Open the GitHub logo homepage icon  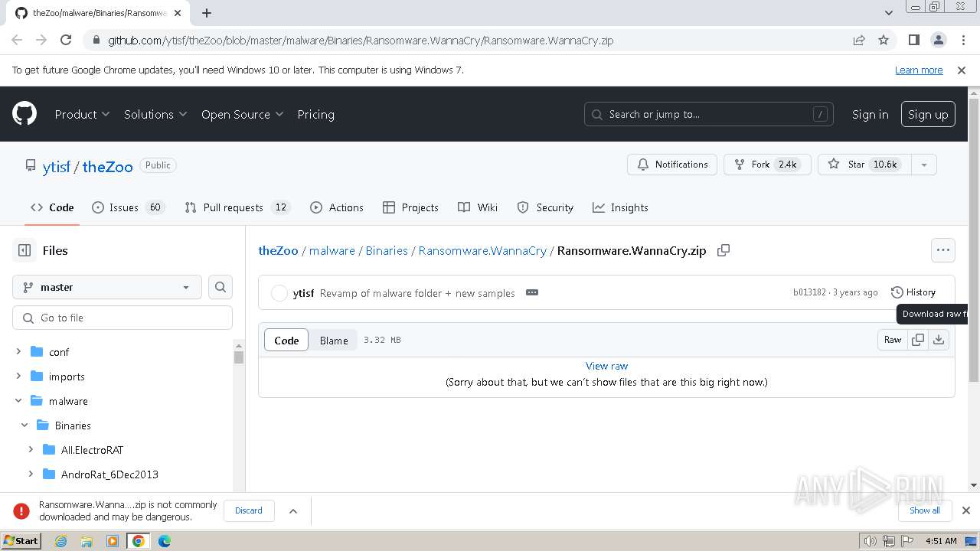[x=24, y=114]
